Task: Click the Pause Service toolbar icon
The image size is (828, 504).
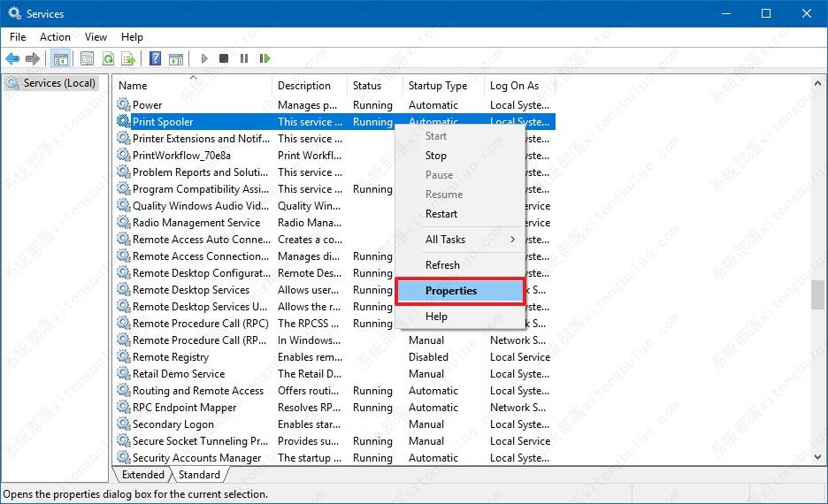Action: click(244, 58)
